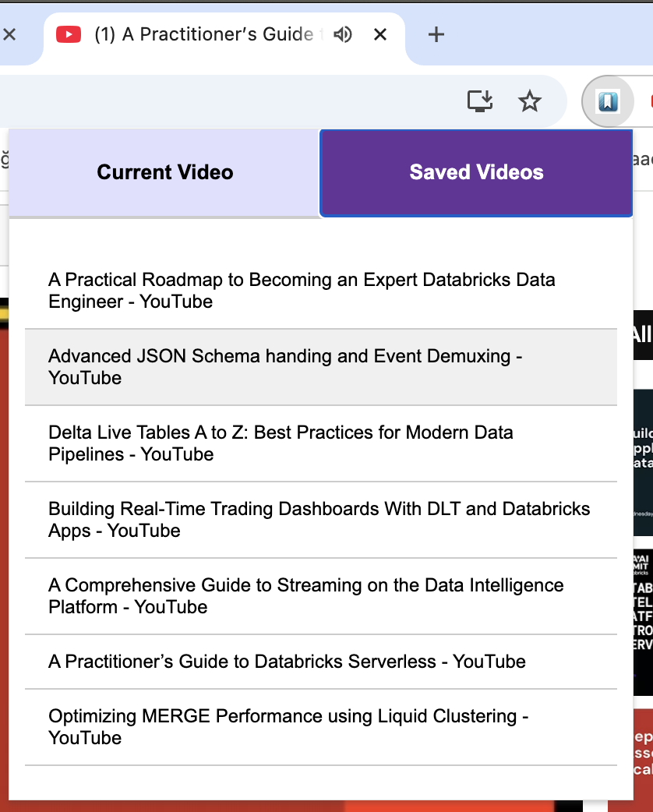The height and width of the screenshot is (812, 653).
Task: Click the partially visible red icon at top right
Action: coord(649,101)
